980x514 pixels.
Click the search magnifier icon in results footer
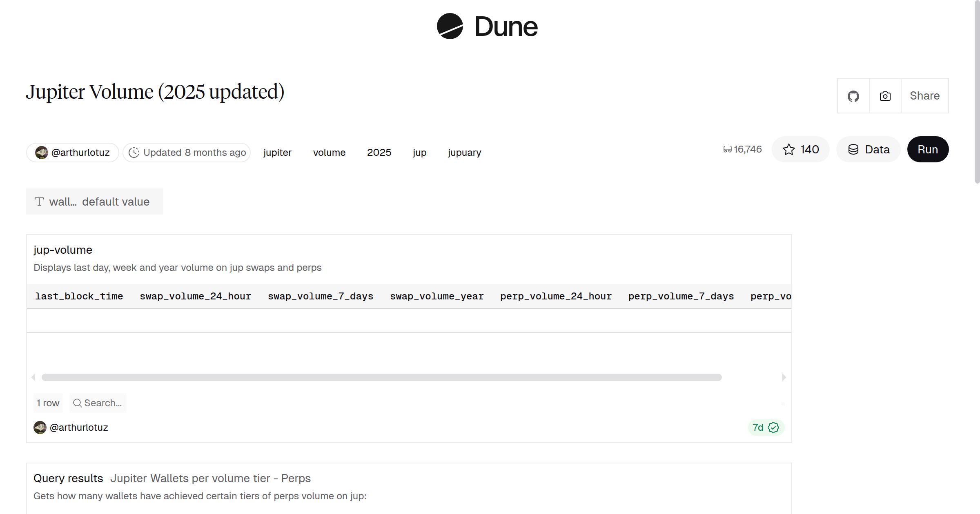tap(77, 403)
